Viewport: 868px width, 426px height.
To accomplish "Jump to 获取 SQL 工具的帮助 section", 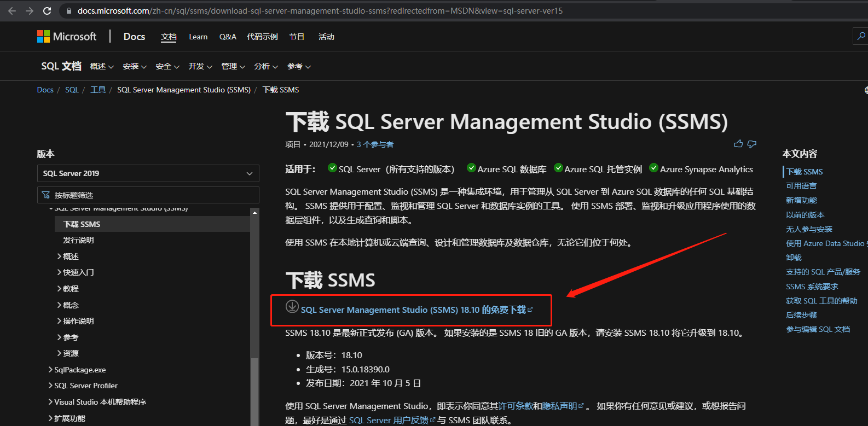I will [821, 301].
